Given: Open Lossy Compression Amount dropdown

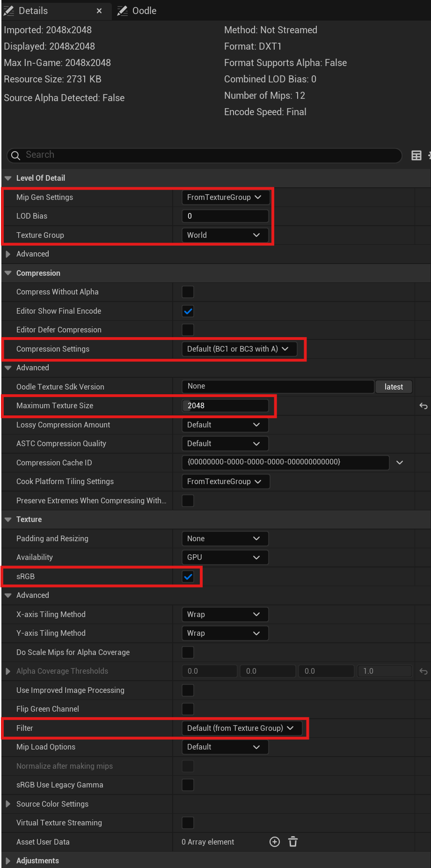Looking at the screenshot, I should (225, 425).
